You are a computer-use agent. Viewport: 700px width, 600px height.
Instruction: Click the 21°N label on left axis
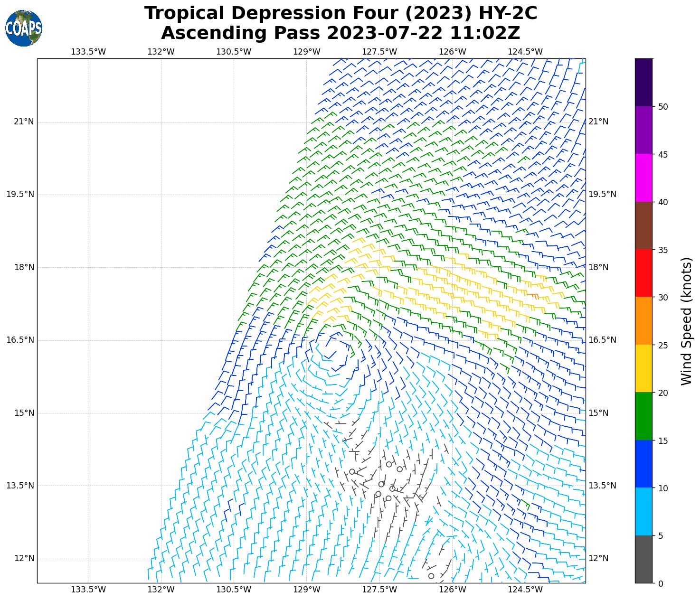(24, 122)
